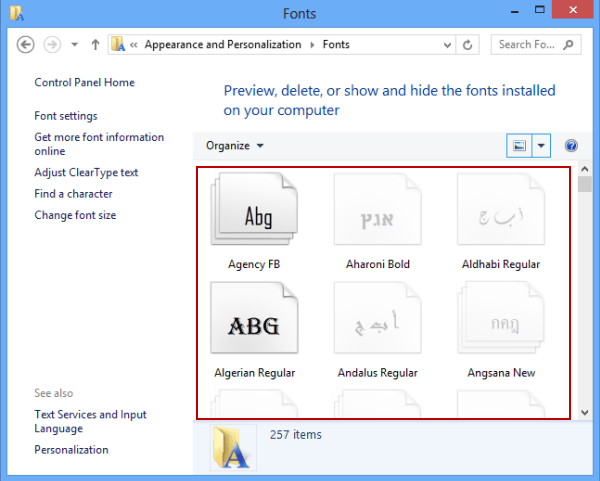Open Control Panel Home link
Viewport: 600px width, 481px height.
[x=85, y=82]
